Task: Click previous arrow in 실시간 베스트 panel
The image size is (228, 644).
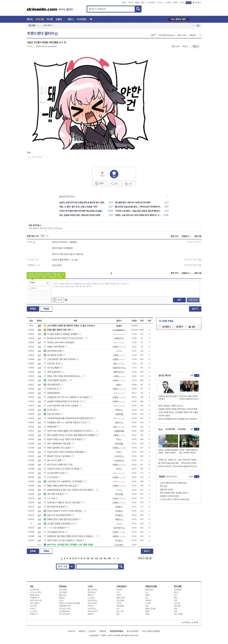Action: coord(195,375)
